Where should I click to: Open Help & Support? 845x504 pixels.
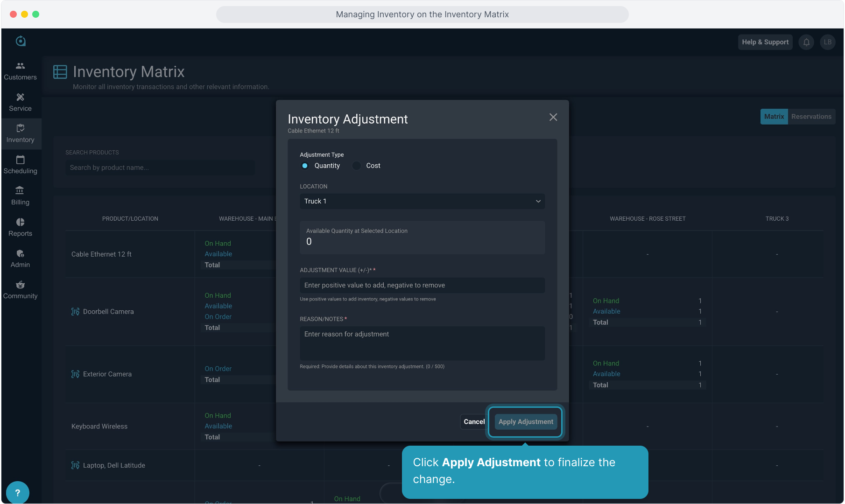click(x=765, y=42)
